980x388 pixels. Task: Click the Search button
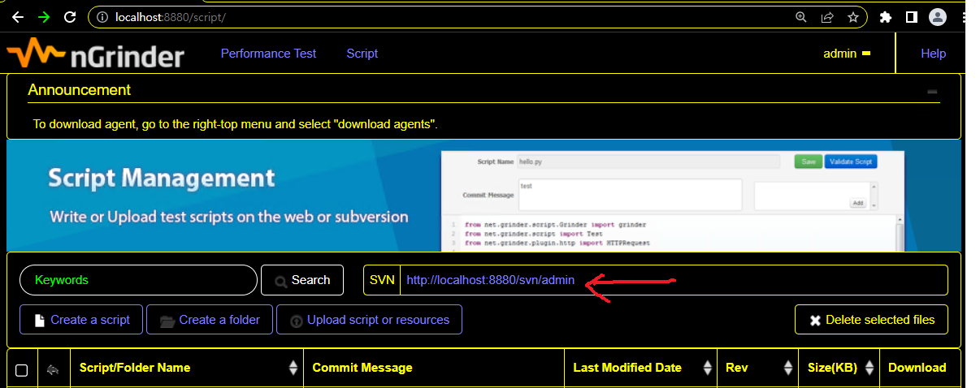coord(302,280)
